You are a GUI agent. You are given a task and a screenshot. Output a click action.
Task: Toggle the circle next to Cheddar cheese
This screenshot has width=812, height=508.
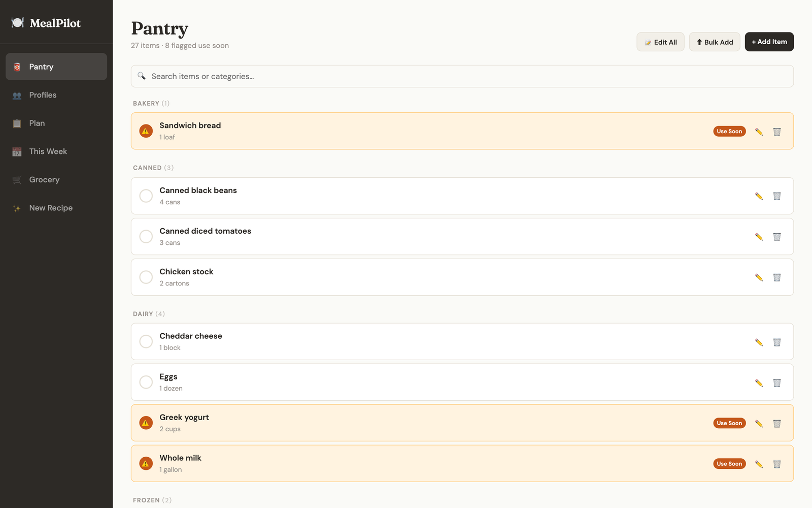click(x=146, y=342)
